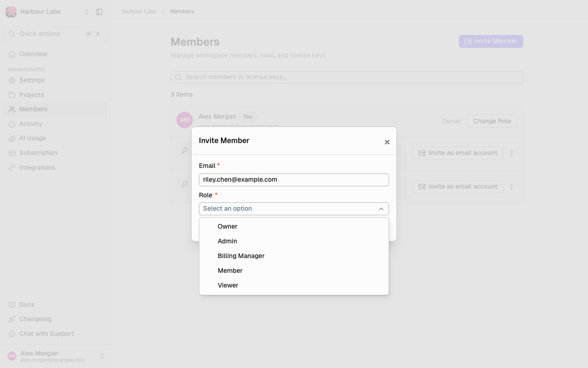Click the AM avatar in sidebar footer
The width and height of the screenshot is (588, 368).
(12, 356)
